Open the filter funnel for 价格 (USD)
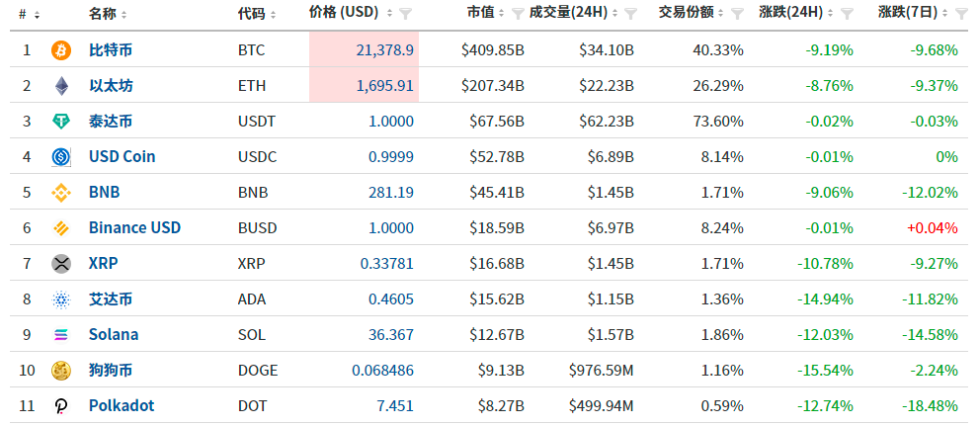 tap(406, 13)
